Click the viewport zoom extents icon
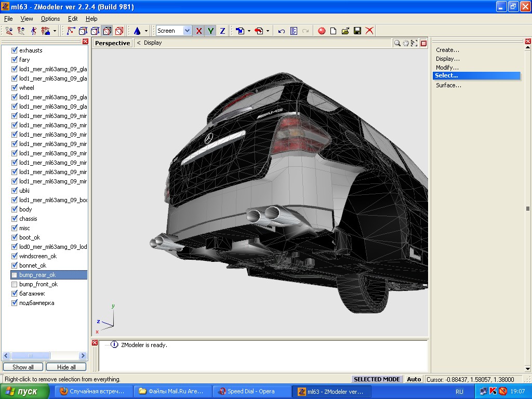This screenshot has height=399, width=532. click(414, 43)
